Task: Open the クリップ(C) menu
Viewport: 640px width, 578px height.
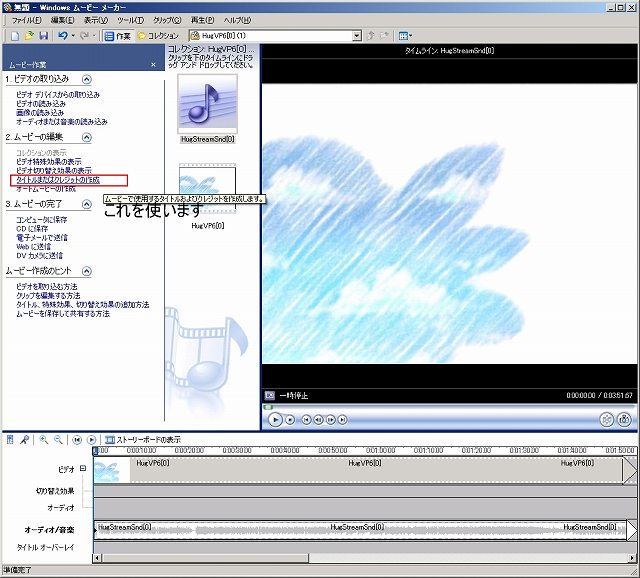Action: pyautogui.click(x=167, y=20)
